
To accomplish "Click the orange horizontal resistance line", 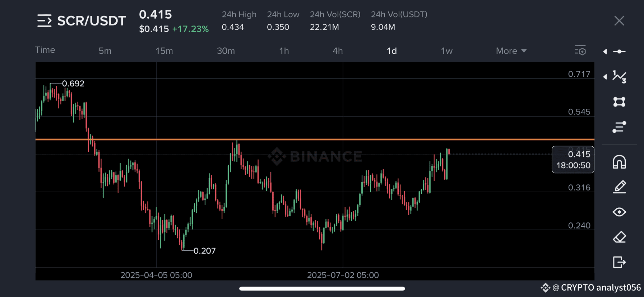I will (315, 139).
